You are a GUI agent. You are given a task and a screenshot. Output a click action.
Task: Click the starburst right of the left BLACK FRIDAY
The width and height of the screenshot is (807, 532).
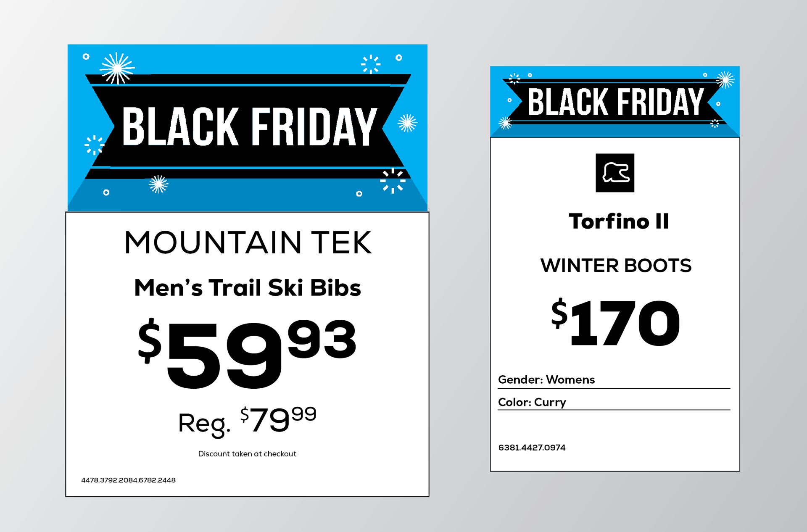point(407,123)
